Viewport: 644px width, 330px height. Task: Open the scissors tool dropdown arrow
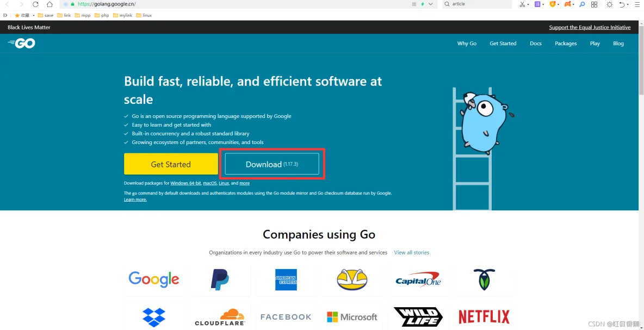click(528, 4)
